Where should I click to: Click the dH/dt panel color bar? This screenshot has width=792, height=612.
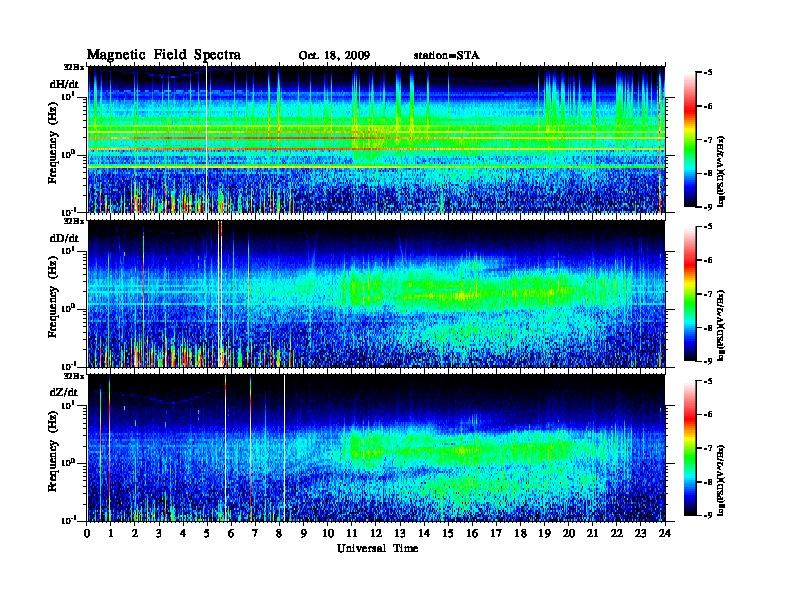689,140
